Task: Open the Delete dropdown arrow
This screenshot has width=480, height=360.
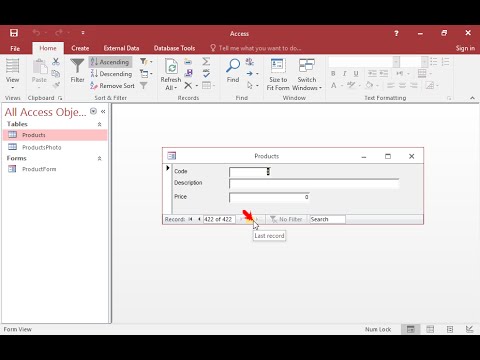Action: [x=197, y=86]
